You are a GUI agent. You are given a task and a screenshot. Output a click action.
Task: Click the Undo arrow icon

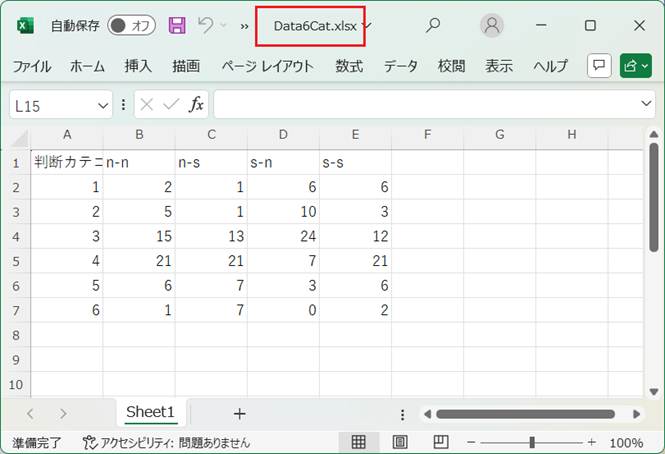(x=205, y=26)
